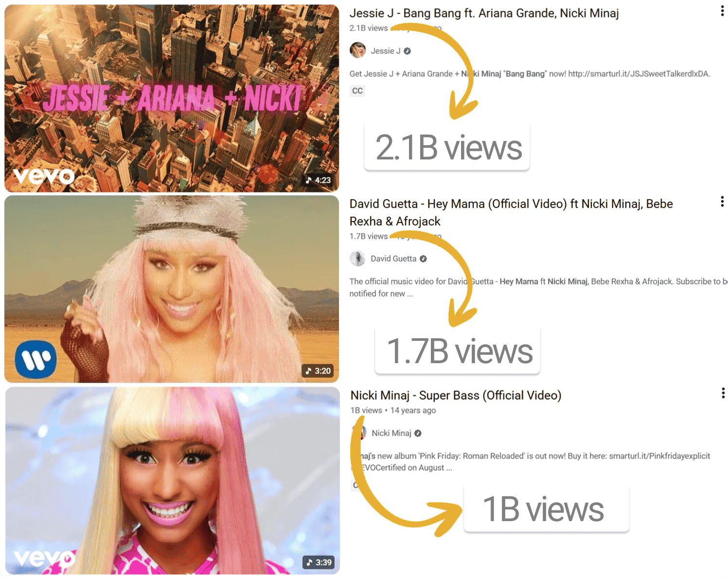Visit the Nicki Minaj channel name link

[391, 433]
